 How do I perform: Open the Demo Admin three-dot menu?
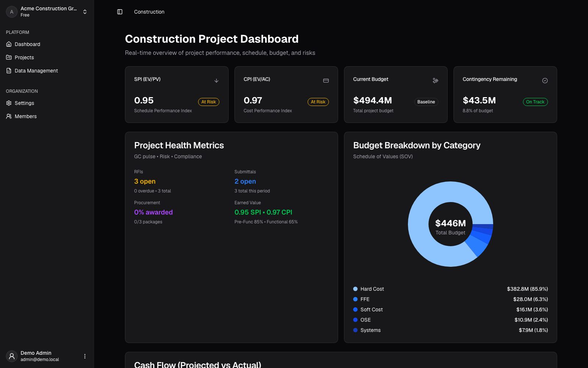pos(85,356)
